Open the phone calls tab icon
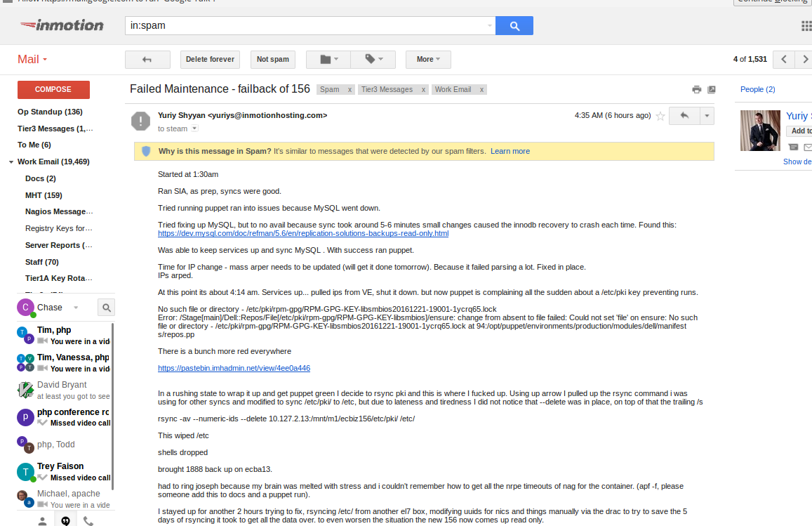 [88, 520]
